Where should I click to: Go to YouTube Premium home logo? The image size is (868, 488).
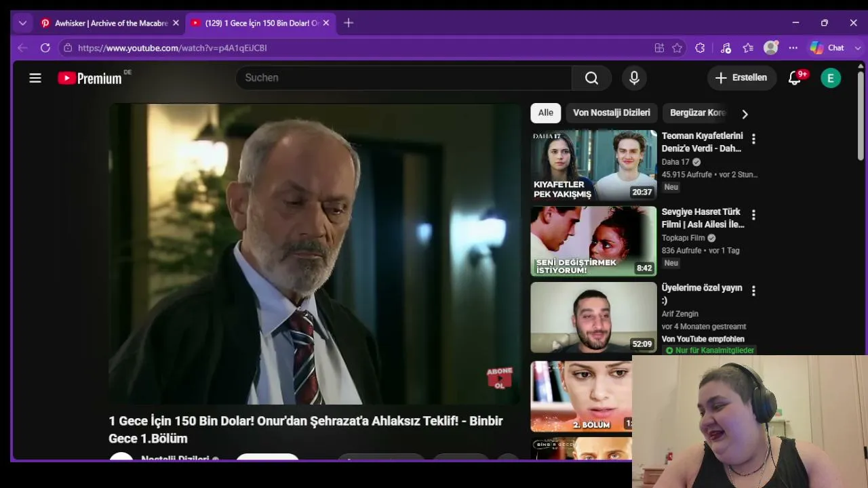tap(90, 78)
